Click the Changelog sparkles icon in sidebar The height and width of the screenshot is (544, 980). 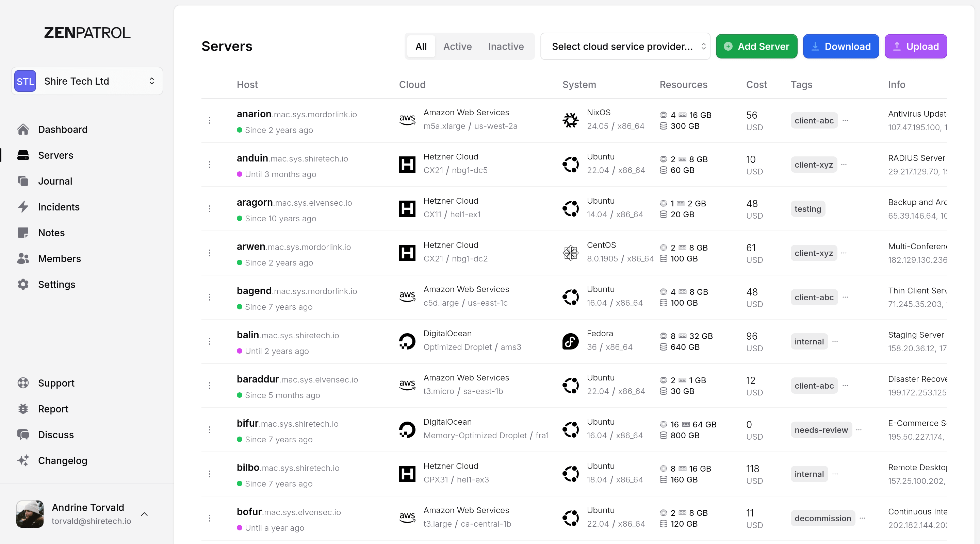pyautogui.click(x=23, y=460)
